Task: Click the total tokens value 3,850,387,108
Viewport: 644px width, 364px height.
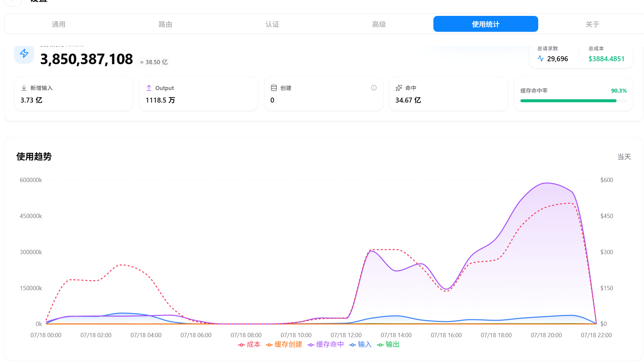Action: point(87,59)
